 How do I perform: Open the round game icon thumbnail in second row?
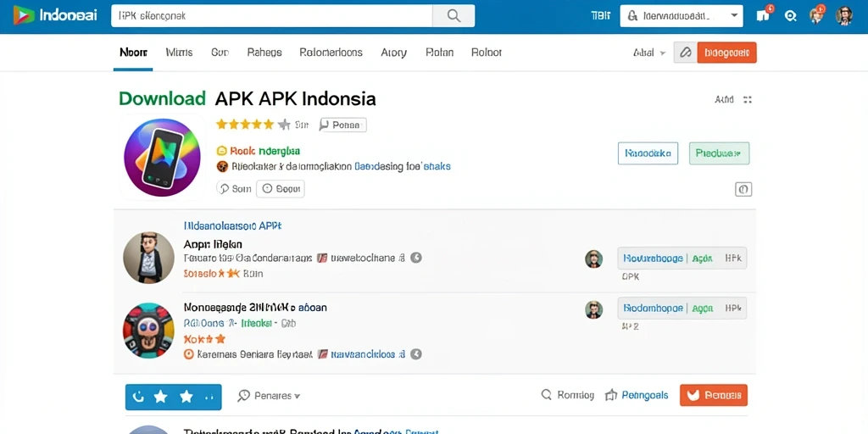(148, 331)
